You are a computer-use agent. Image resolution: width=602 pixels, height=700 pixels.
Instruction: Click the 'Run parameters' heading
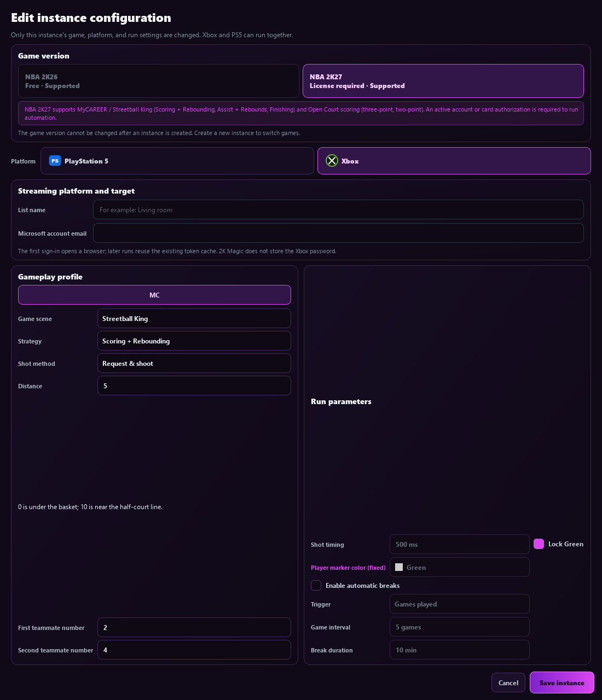(x=341, y=401)
